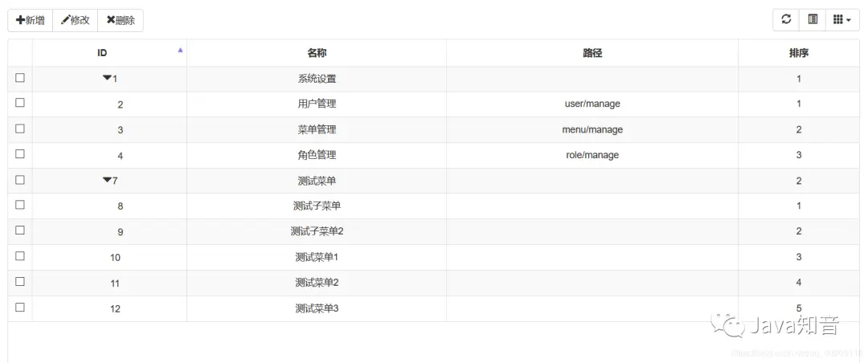The width and height of the screenshot is (868, 363).
Task: Click the 新增 add button
Action: (30, 20)
